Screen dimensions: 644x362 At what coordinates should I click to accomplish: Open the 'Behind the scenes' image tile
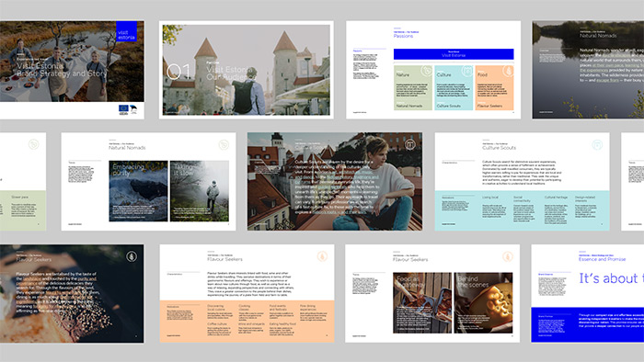tap(483, 302)
